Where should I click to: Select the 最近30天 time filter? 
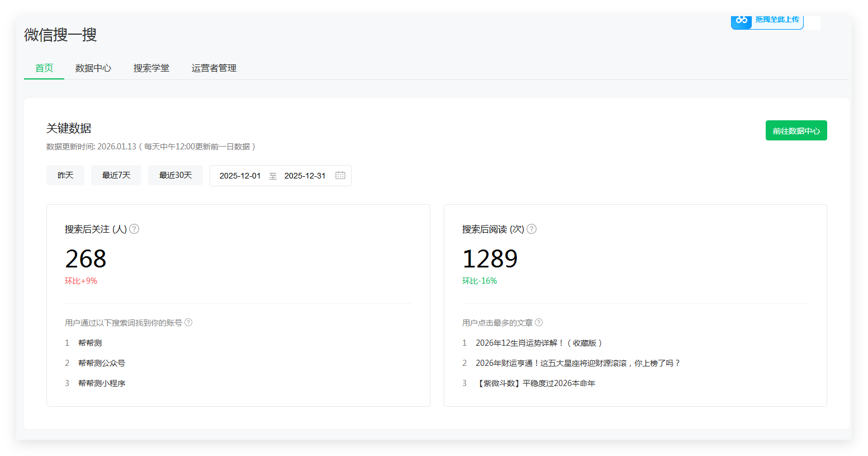click(x=176, y=175)
